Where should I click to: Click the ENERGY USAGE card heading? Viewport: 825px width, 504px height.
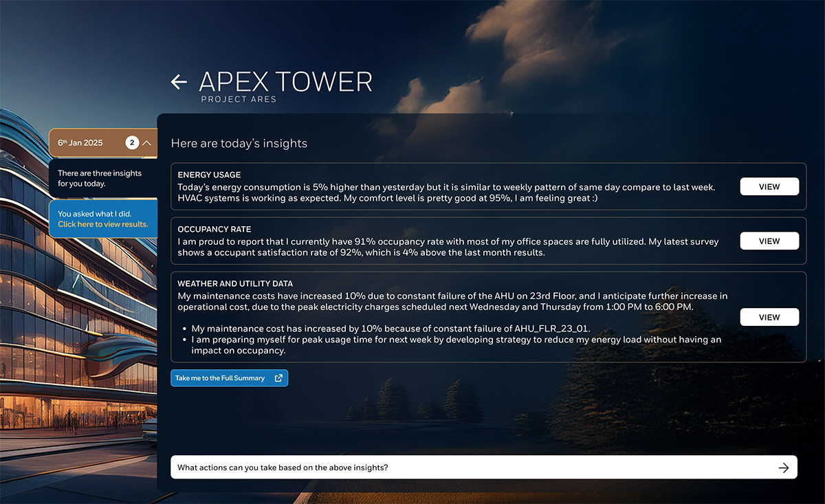click(209, 175)
